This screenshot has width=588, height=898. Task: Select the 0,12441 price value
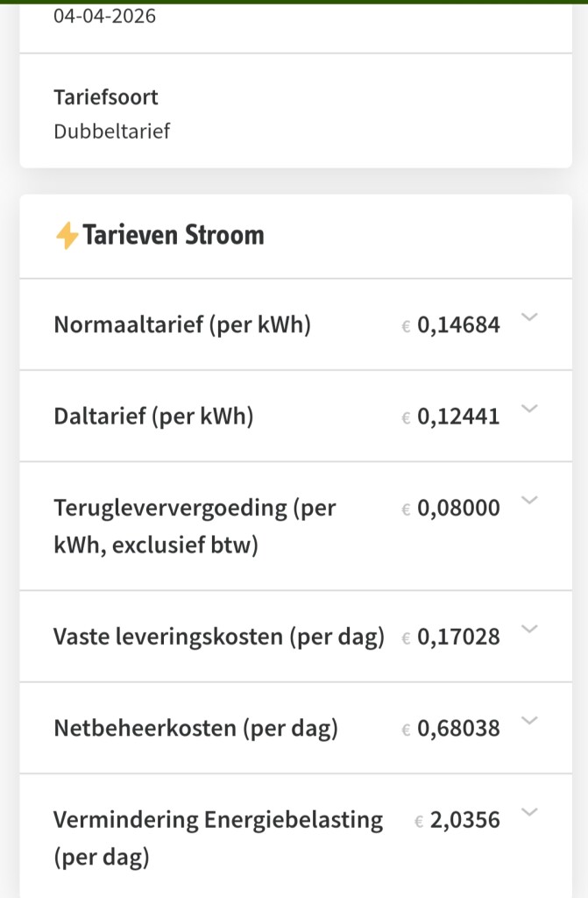(458, 417)
